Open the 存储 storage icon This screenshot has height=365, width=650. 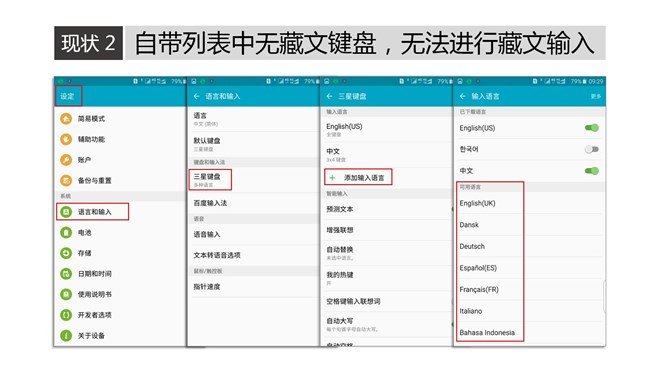pyautogui.click(x=66, y=253)
